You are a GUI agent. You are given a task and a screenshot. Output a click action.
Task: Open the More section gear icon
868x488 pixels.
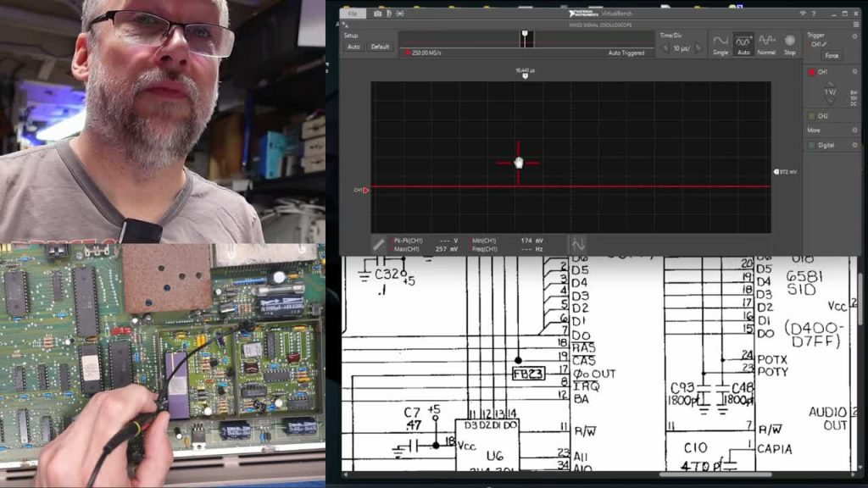coord(854,130)
